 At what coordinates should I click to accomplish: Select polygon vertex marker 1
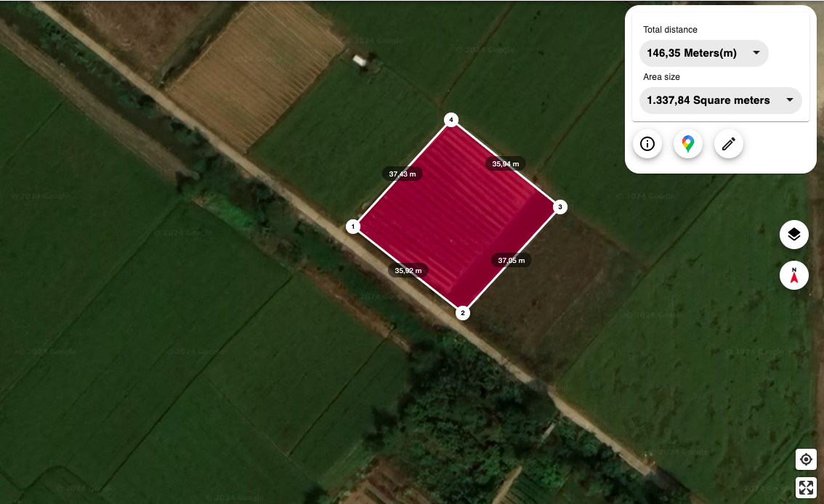click(x=353, y=227)
